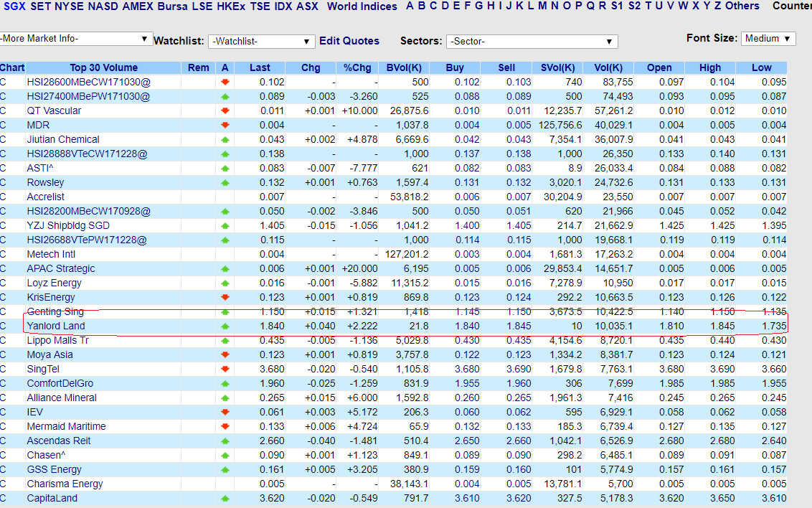Click the green up arrow next to Ascendas Reit
The height and width of the screenshot is (508, 812).
click(x=225, y=441)
